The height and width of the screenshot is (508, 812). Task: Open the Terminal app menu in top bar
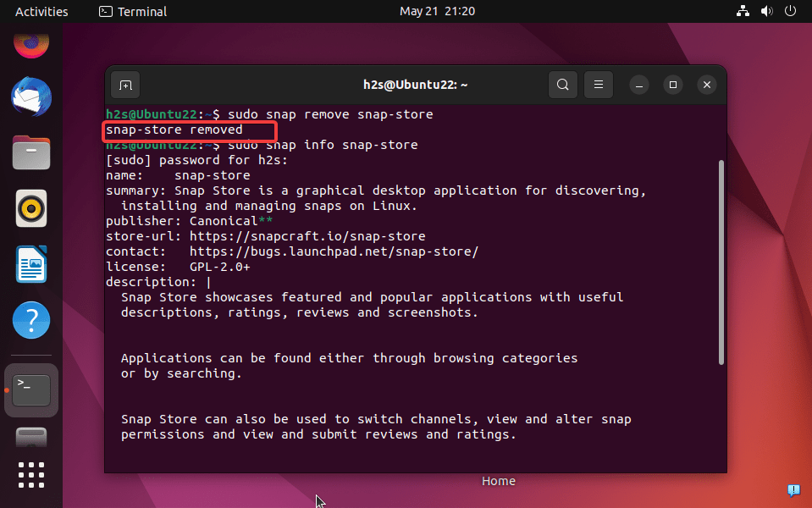click(x=133, y=11)
